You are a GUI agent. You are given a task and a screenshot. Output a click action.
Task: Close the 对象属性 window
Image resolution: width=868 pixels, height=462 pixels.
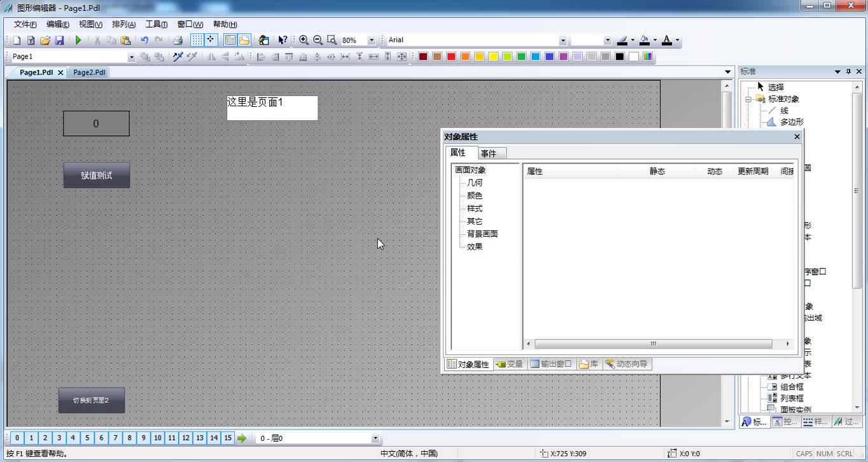tap(797, 137)
